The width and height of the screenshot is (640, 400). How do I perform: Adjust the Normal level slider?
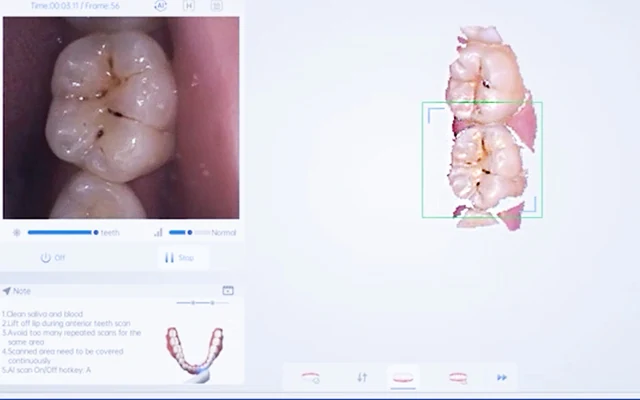(x=189, y=233)
